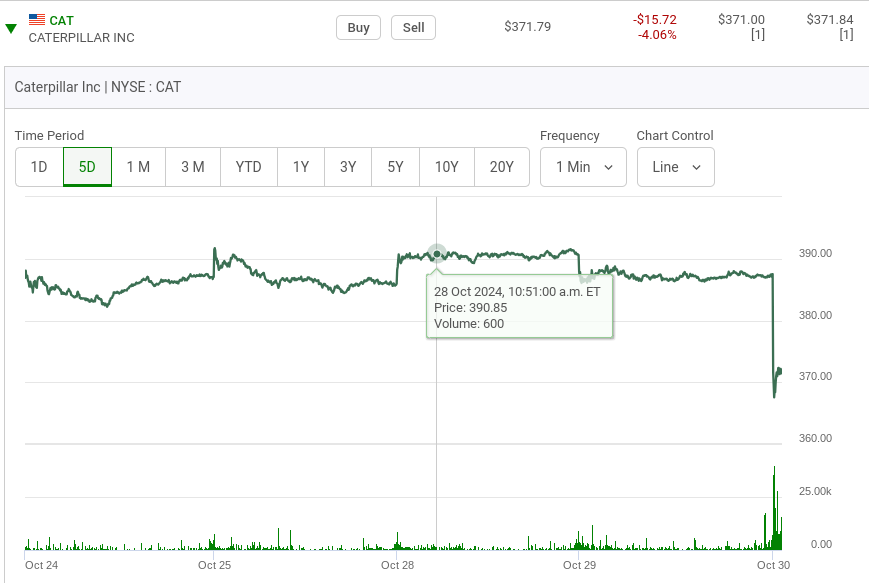869x583 pixels.
Task: Select the 20Y time period
Action: [502, 167]
